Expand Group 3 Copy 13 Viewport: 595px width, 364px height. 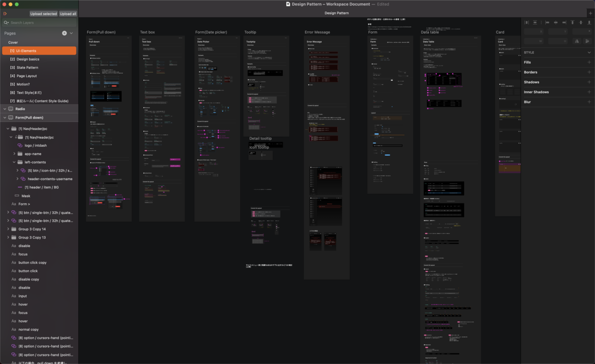(8, 238)
